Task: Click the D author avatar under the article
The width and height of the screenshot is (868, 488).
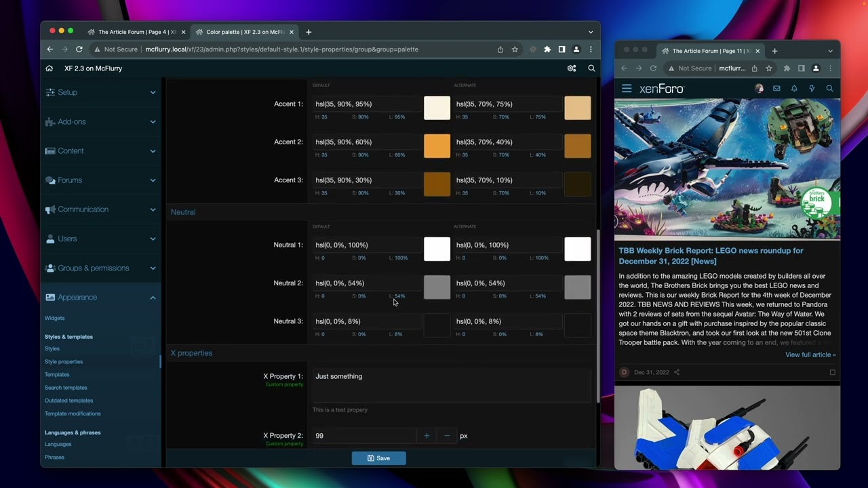Action: pos(625,372)
